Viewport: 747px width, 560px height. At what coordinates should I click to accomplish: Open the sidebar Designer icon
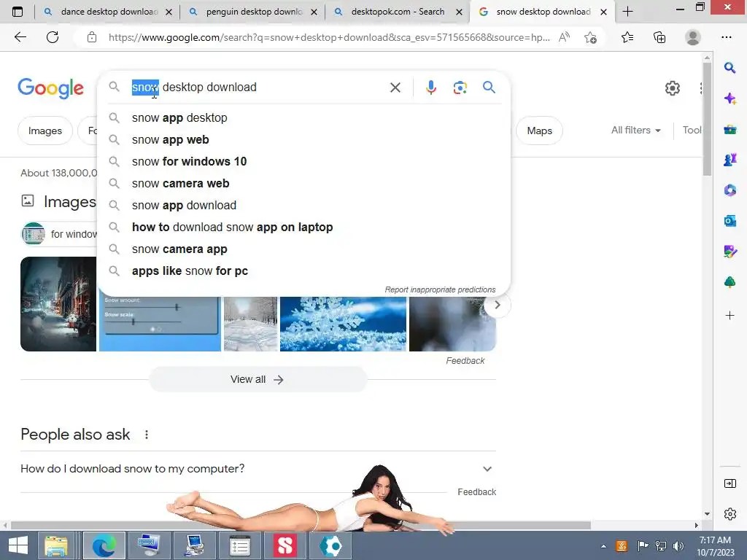[729, 251]
